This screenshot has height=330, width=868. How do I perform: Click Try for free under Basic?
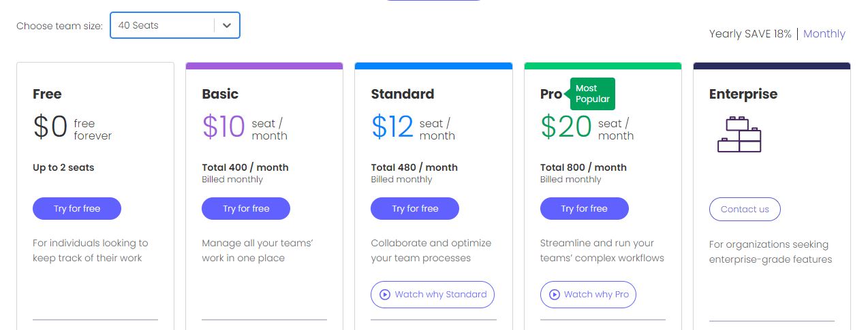pos(246,209)
